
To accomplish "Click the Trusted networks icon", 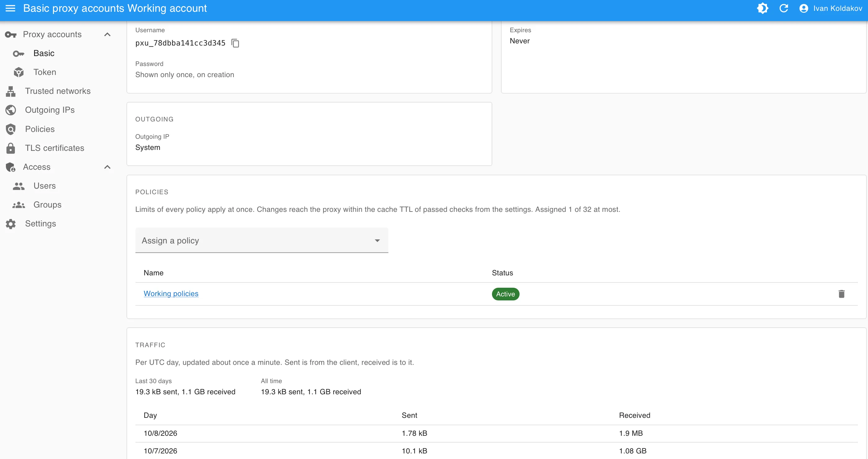I will (11, 91).
